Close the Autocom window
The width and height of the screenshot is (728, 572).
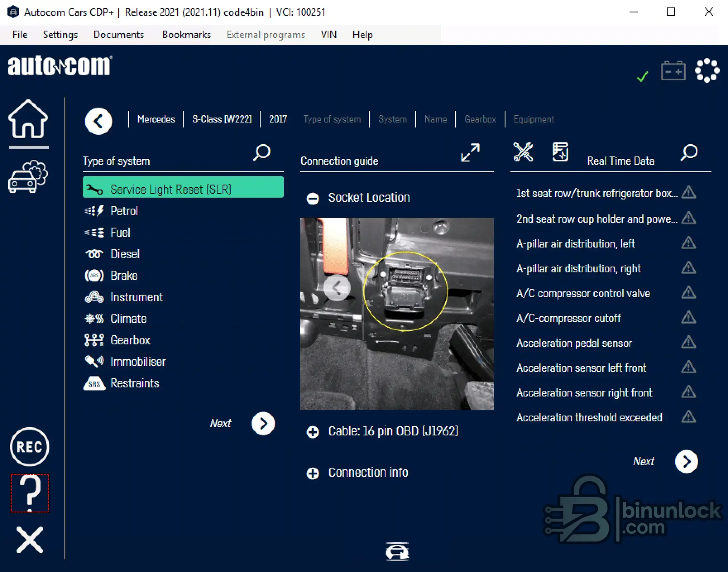click(x=709, y=12)
